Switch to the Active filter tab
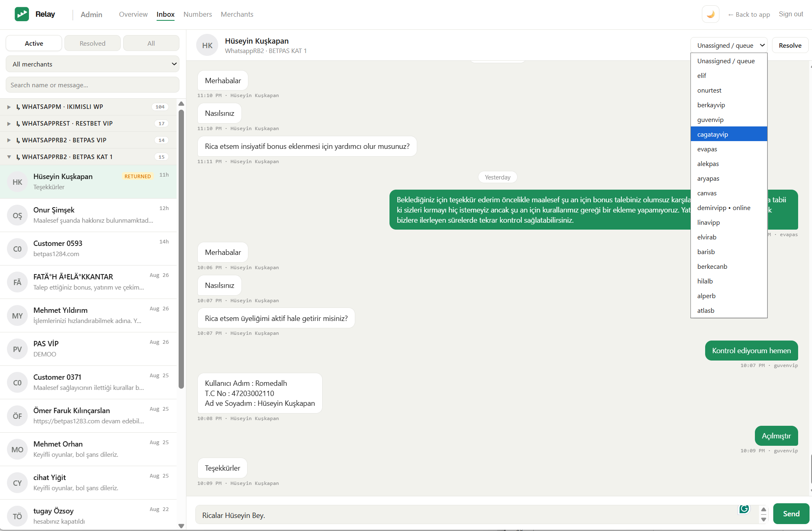Image resolution: width=812 pixels, height=531 pixels. click(x=34, y=43)
